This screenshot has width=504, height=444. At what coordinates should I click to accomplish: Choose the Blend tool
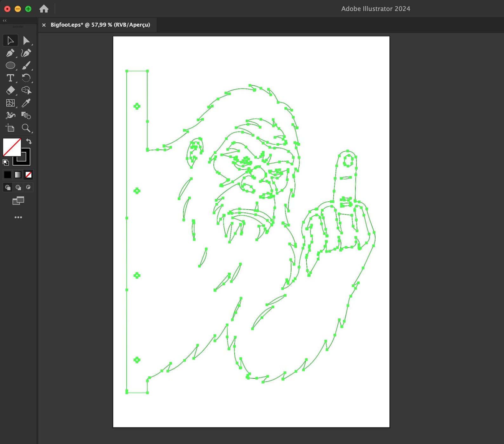click(26, 115)
